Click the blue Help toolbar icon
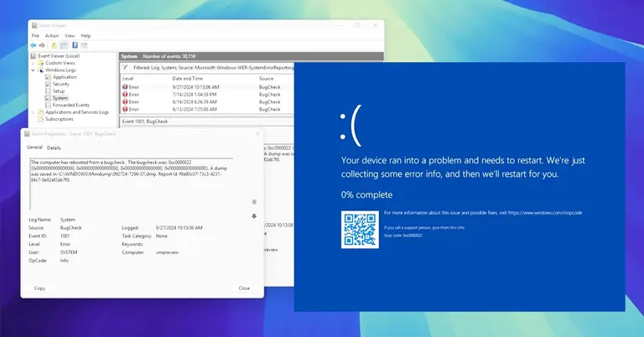The image size is (644, 337). (x=75, y=45)
